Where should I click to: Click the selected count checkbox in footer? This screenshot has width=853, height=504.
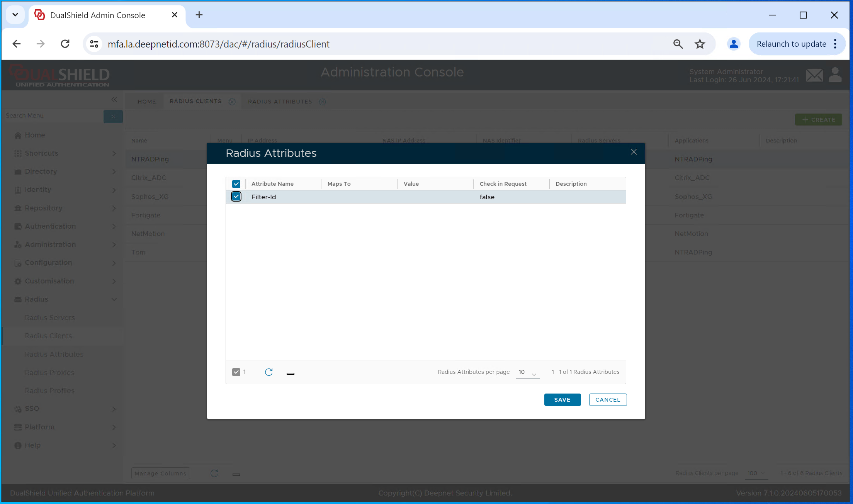point(236,372)
